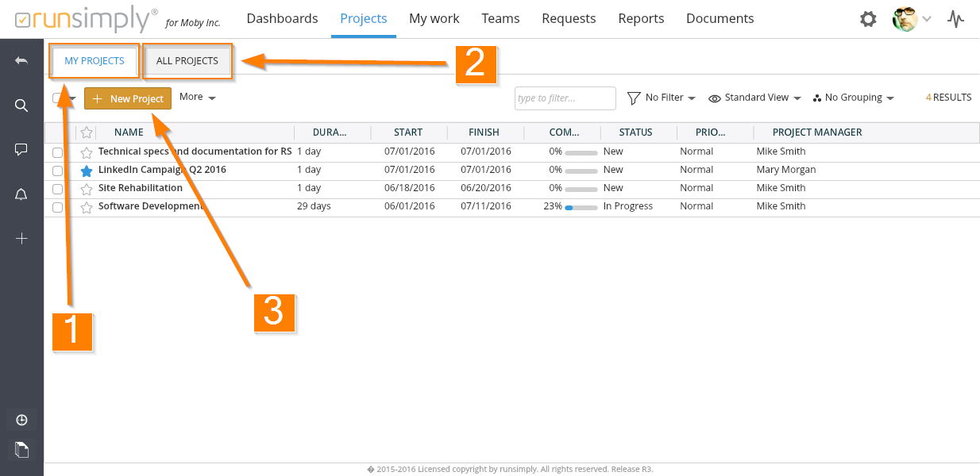The width and height of the screenshot is (980, 476).
Task: Go to the Reports menu
Action: coord(641,18)
